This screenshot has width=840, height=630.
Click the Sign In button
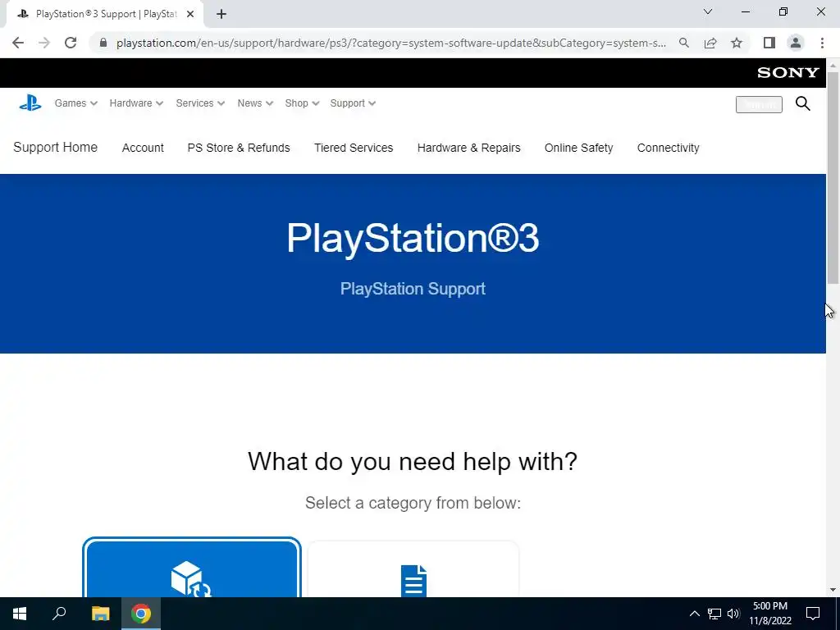[759, 104]
